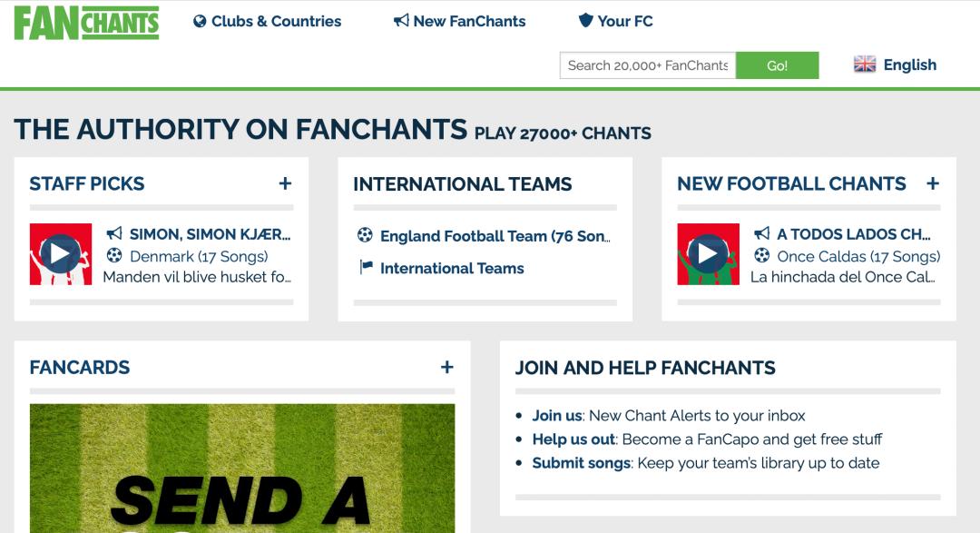Expand the New Football Chants section
Viewport: 980px width, 533px height.
click(x=933, y=183)
